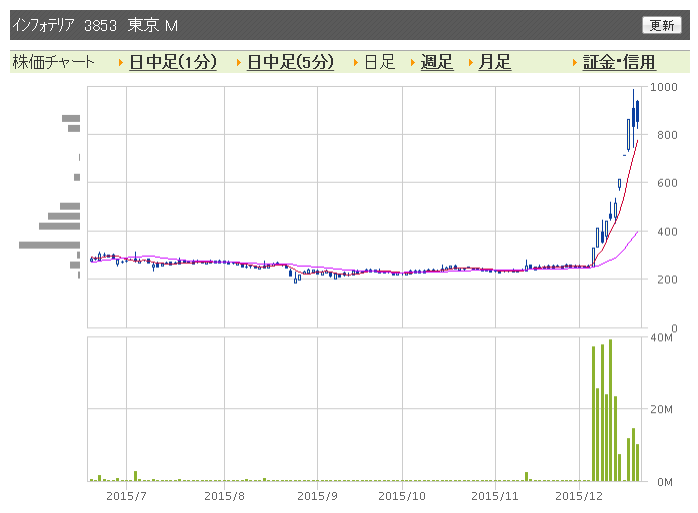Click orange arrow before 証金・信用
Screen dimensions: 698x513
(575, 63)
